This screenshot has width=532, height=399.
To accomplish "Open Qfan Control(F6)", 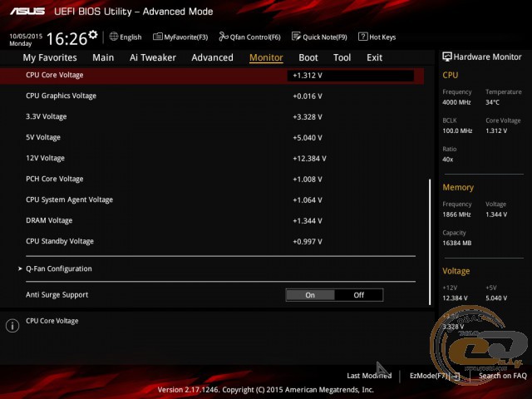I will pos(250,37).
